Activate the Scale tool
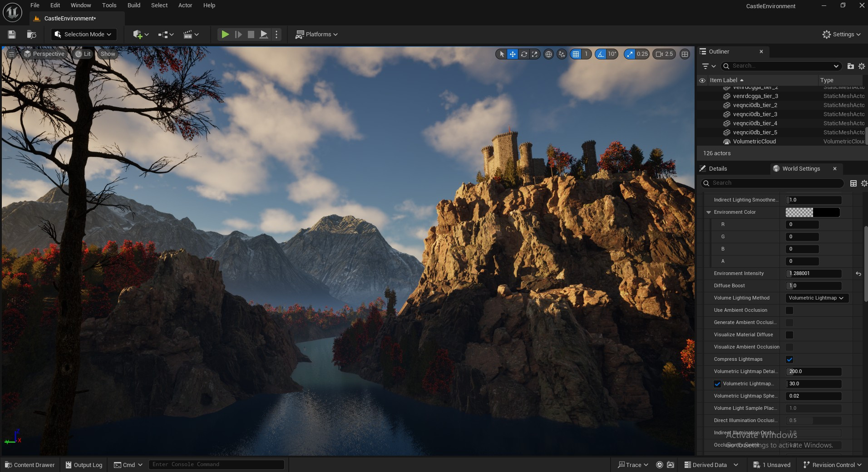Image resolution: width=868 pixels, height=472 pixels. point(535,54)
